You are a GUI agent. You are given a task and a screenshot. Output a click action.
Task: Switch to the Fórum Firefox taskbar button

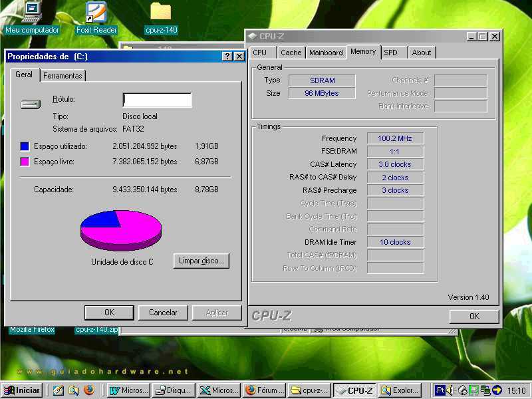pos(265,390)
